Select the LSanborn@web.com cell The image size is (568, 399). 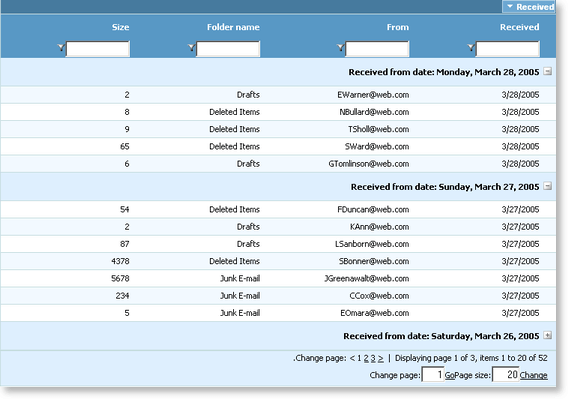[x=372, y=244]
